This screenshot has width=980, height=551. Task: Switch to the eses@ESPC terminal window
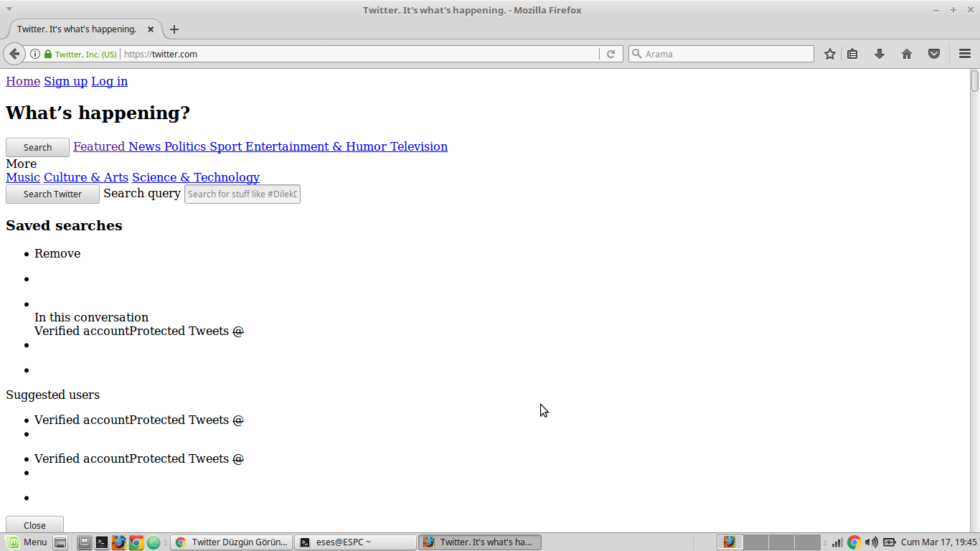tap(356, 542)
